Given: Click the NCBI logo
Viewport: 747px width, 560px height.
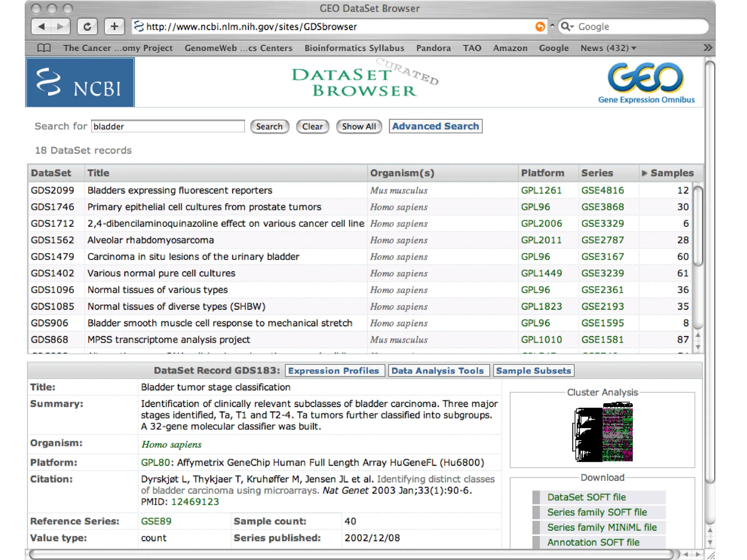Looking at the screenshot, I should pyautogui.click(x=80, y=82).
